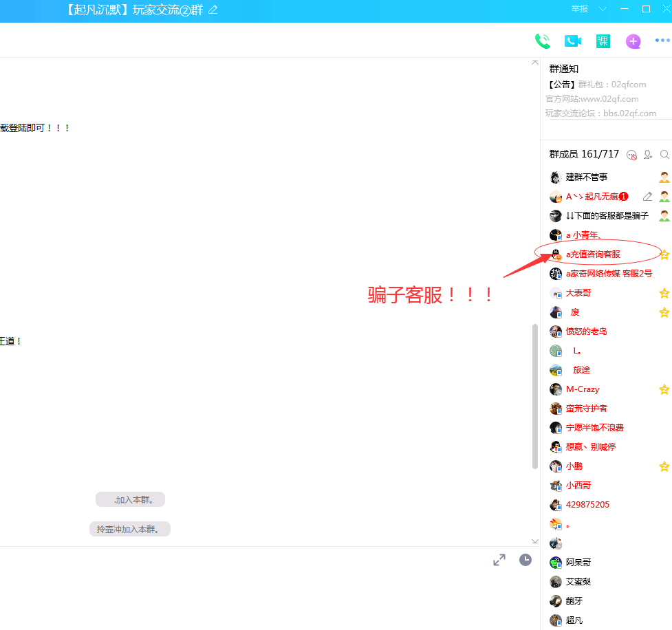
Task: Click the chat vertical scrollbar
Action: (x=535, y=395)
